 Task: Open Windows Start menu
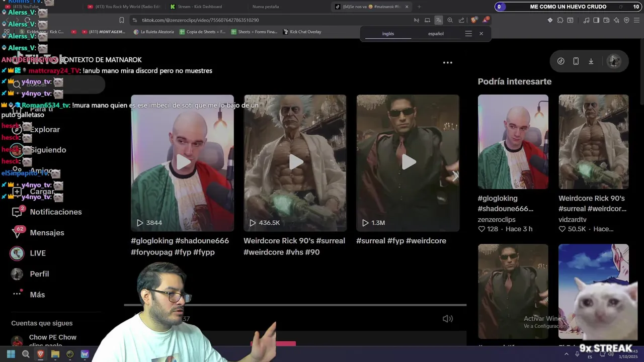click(x=11, y=354)
